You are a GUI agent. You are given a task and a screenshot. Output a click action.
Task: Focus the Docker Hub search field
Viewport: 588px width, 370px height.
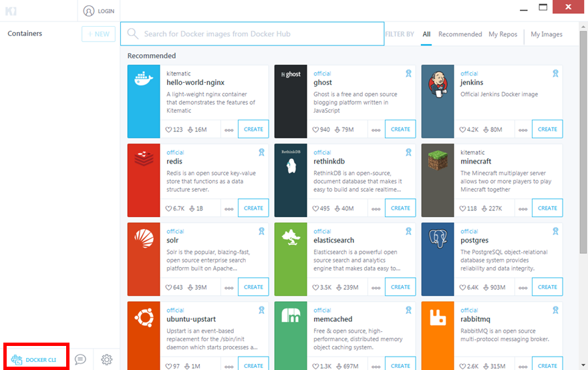click(x=261, y=34)
